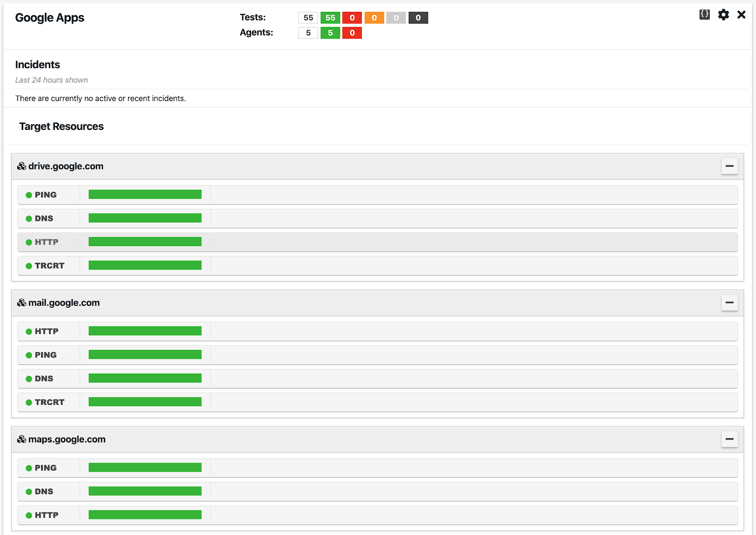The width and height of the screenshot is (756, 535).
Task: Click maps.google.com HTTP green status bar
Action: coord(145,515)
